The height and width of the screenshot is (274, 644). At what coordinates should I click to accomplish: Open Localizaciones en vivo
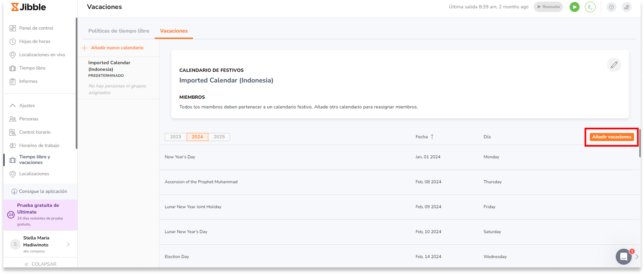pyautogui.click(x=42, y=55)
